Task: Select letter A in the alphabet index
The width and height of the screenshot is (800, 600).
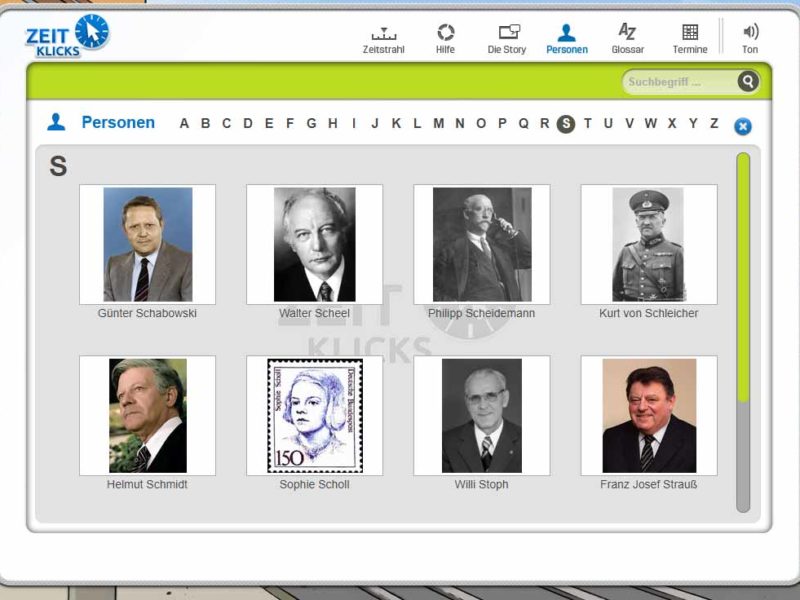Action: [184, 123]
